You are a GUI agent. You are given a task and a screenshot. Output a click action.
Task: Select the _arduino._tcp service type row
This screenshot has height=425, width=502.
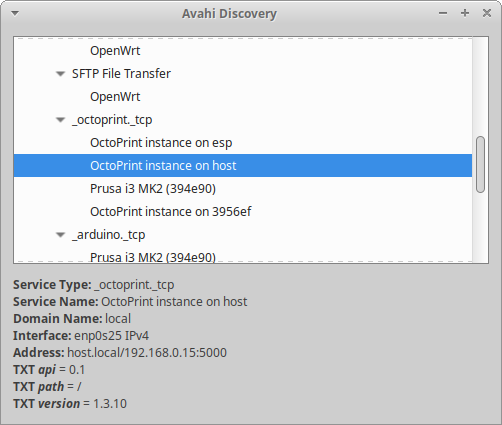point(243,235)
